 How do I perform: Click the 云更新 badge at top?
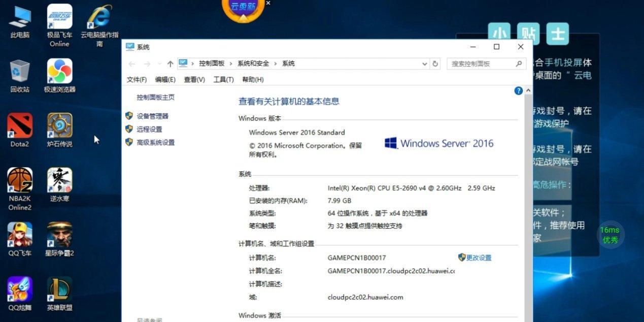pos(243,9)
